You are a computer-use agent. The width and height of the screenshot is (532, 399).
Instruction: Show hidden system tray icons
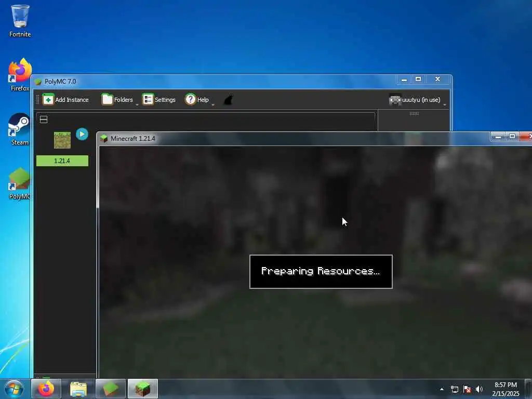point(442,389)
